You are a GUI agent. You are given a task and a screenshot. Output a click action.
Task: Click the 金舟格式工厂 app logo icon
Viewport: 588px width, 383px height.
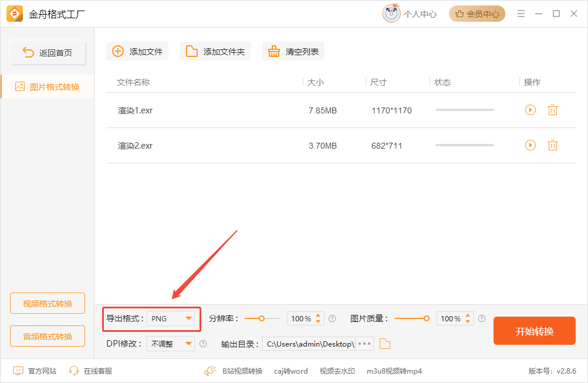[15, 14]
